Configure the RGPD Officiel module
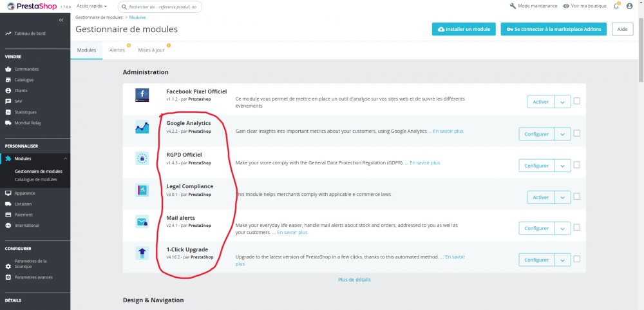This screenshot has height=310, width=644. tap(536, 166)
